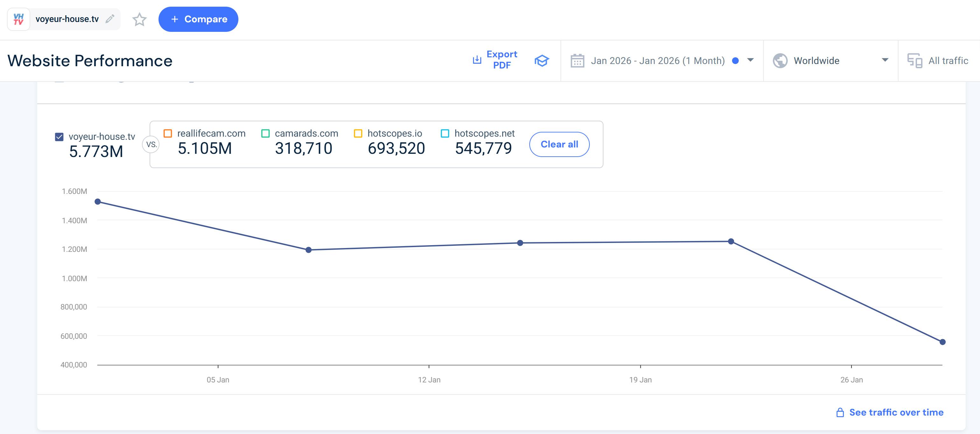Click the favorite star icon

coord(139,19)
